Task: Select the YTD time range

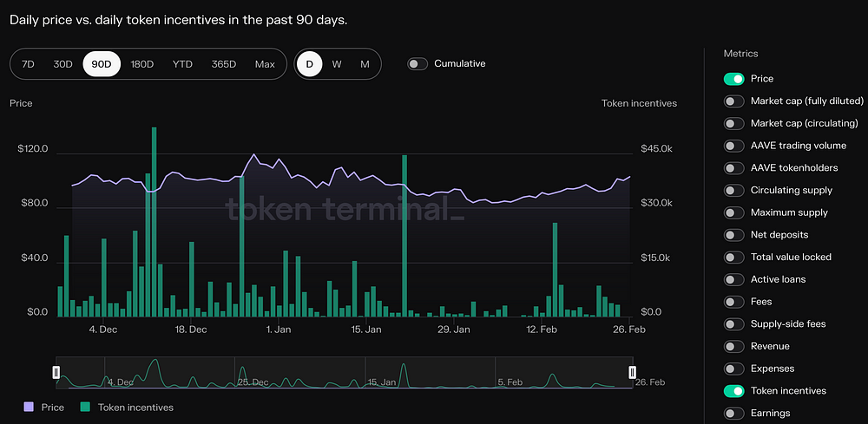Action: (x=182, y=64)
